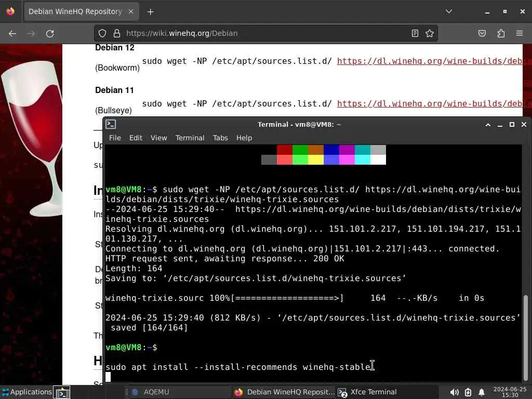Toggle Firefox reader view icon

415,33
